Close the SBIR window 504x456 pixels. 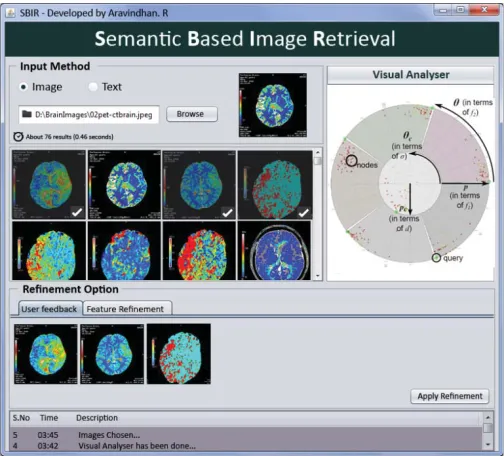484,10
